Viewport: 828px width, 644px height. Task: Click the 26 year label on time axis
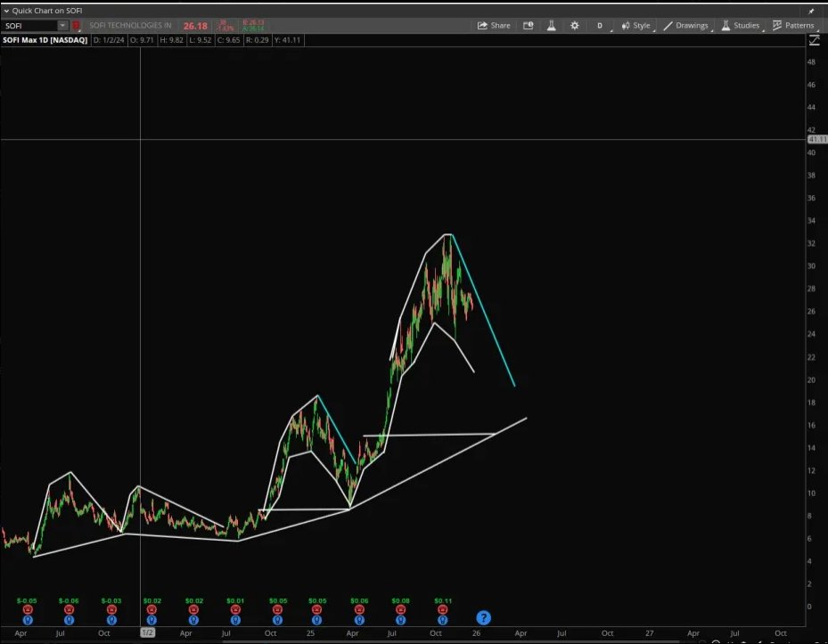[476, 633]
